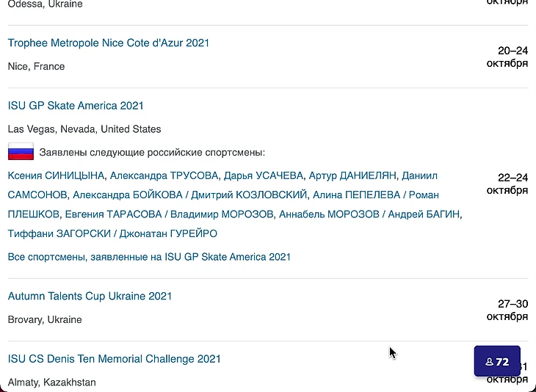View skater Дарья УСАЧЕВА profile
Image resolution: width=536 pixels, height=392 pixels.
pyautogui.click(x=264, y=175)
